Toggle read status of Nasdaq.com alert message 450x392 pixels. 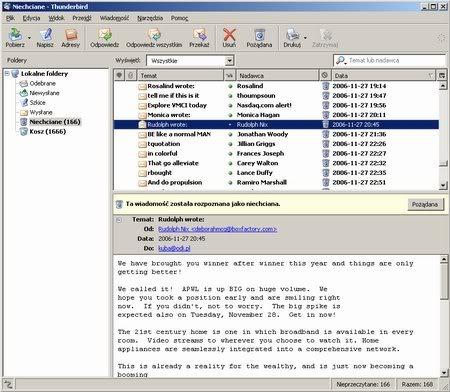230,105
